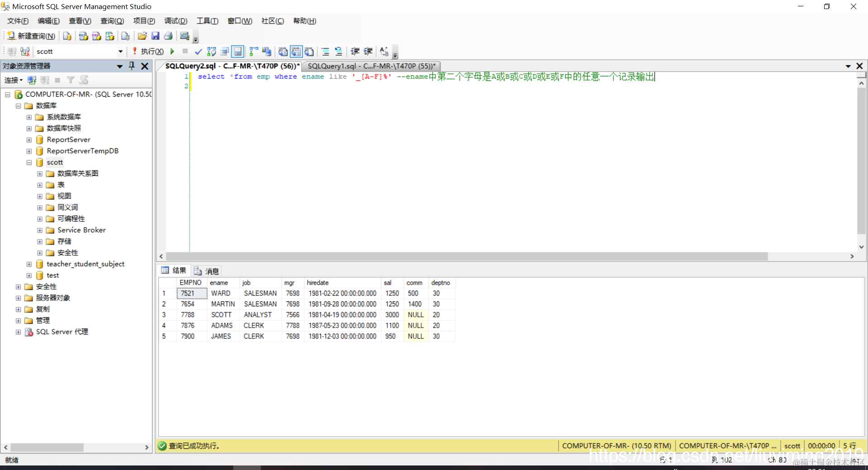Open a new Database Engine Query
Viewport: 868px width, 470px height.
tap(67, 36)
